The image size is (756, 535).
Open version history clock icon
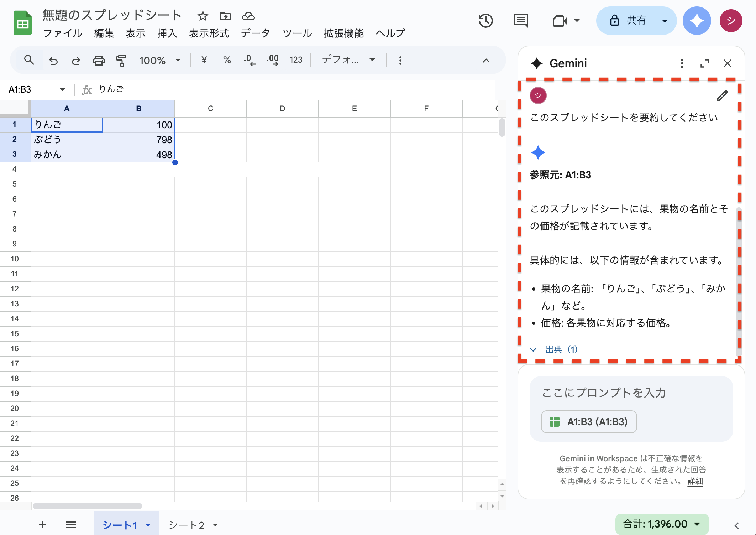click(485, 21)
